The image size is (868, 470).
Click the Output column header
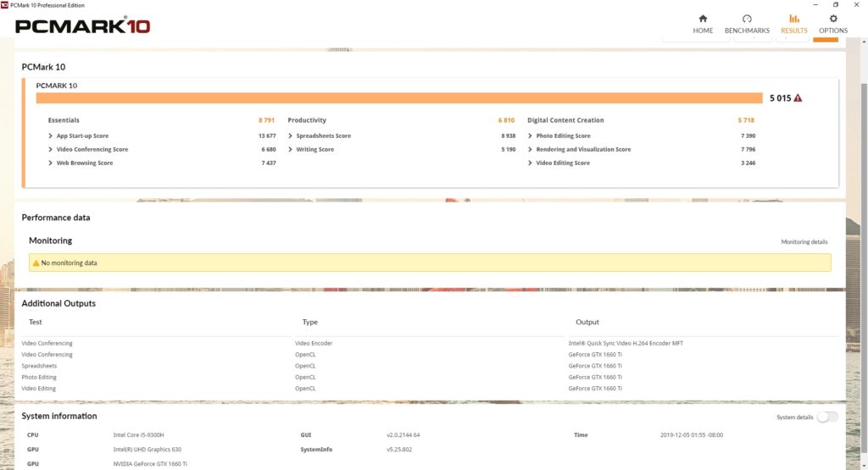[x=587, y=322]
